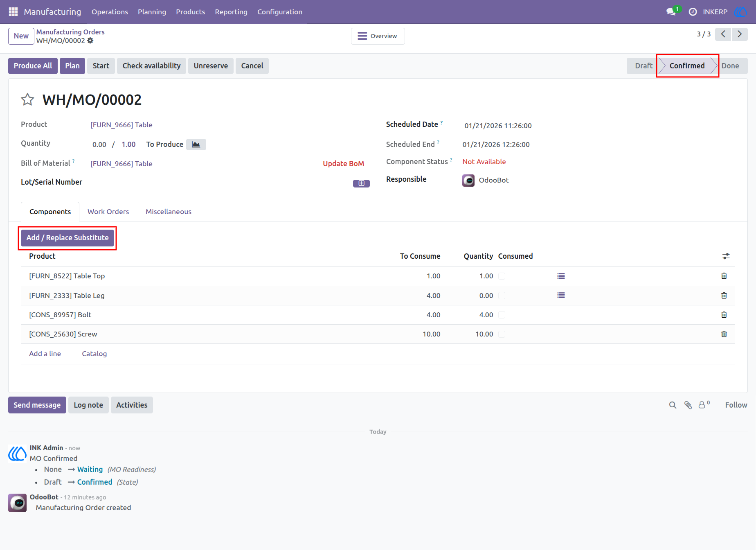This screenshot has height=551, width=756.
Task: Open optional columns settings in components table
Action: [x=726, y=256]
